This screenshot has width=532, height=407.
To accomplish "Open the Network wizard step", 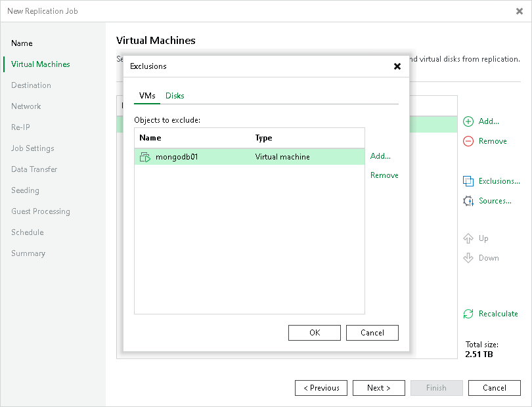I will [26, 106].
